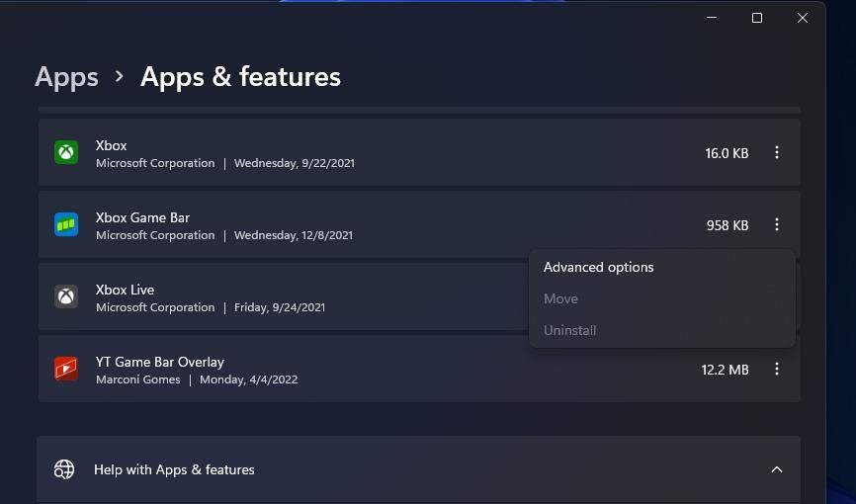Click the grey Xbox Live app icon
The image size is (856, 504).
(x=66, y=296)
